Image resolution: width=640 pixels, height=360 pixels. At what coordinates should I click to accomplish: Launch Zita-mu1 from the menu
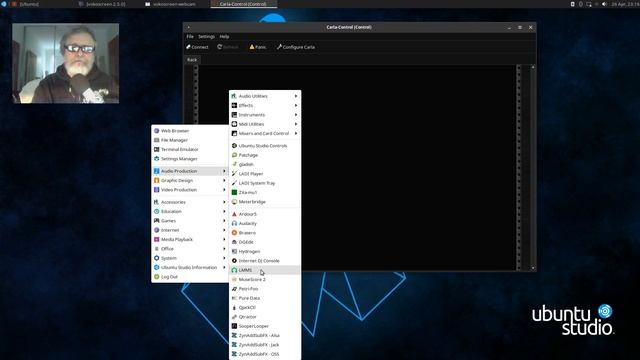[265, 192]
